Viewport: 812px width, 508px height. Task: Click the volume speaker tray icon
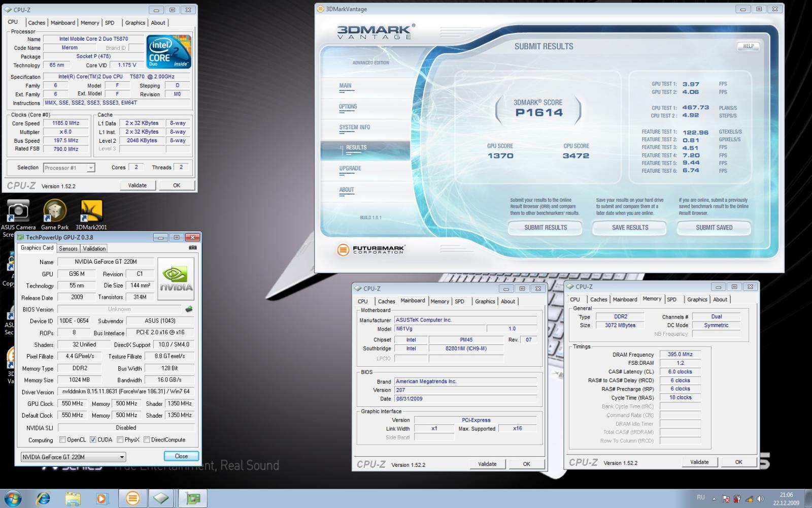pos(760,499)
